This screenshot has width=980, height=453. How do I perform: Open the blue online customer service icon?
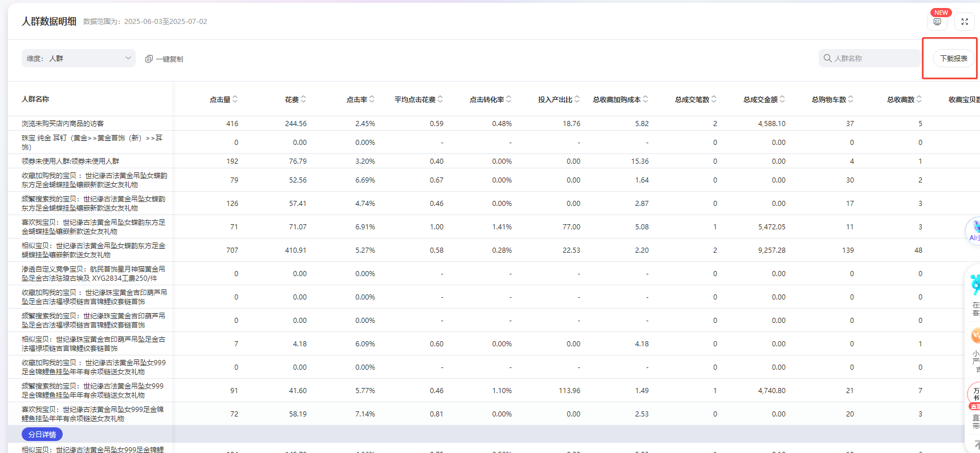pyautogui.click(x=975, y=284)
